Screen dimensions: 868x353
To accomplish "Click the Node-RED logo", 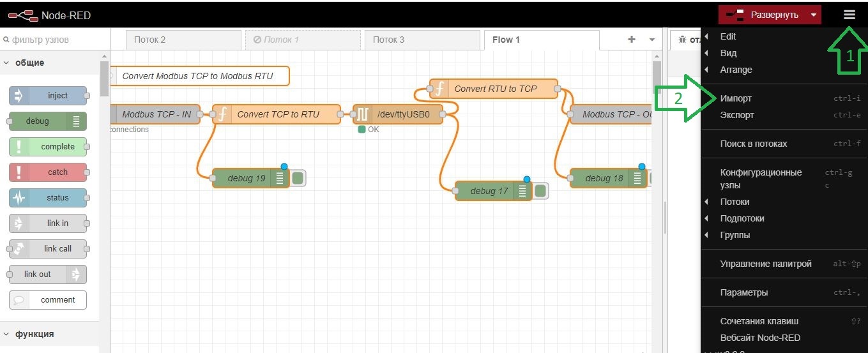I will pyautogui.click(x=49, y=15).
